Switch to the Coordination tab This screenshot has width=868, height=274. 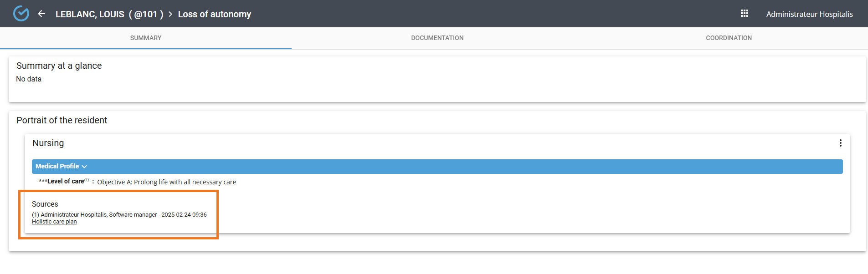pos(729,38)
